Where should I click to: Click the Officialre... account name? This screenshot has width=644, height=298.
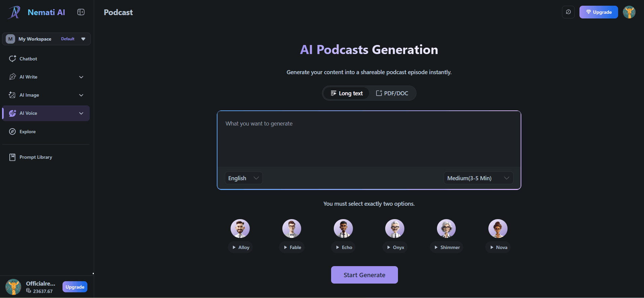pyautogui.click(x=41, y=284)
